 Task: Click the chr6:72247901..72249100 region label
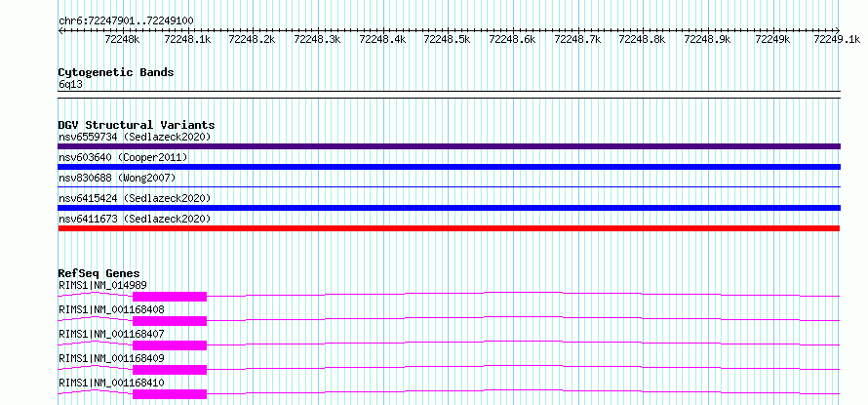click(x=126, y=21)
